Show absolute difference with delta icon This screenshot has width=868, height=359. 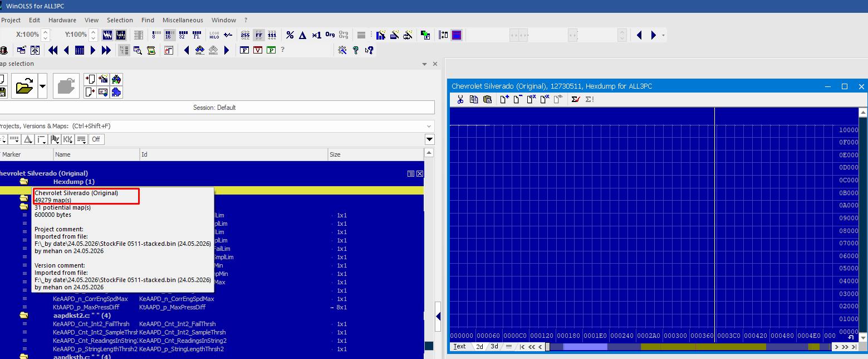point(303,35)
